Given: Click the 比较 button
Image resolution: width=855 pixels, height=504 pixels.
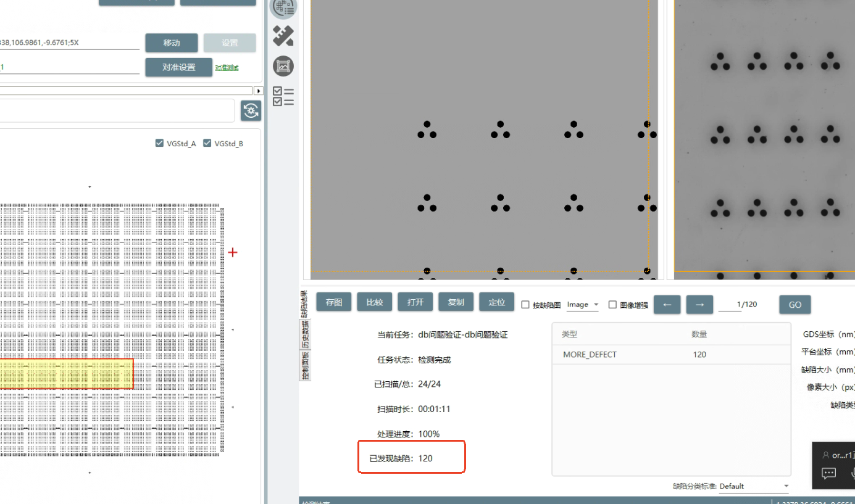Looking at the screenshot, I should [x=375, y=302].
